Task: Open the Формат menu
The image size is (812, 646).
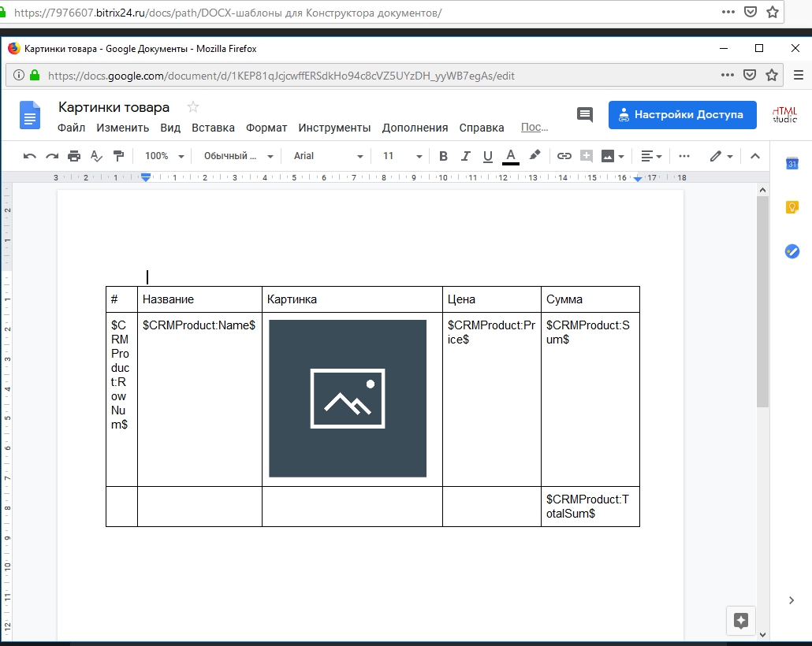Action: click(266, 128)
